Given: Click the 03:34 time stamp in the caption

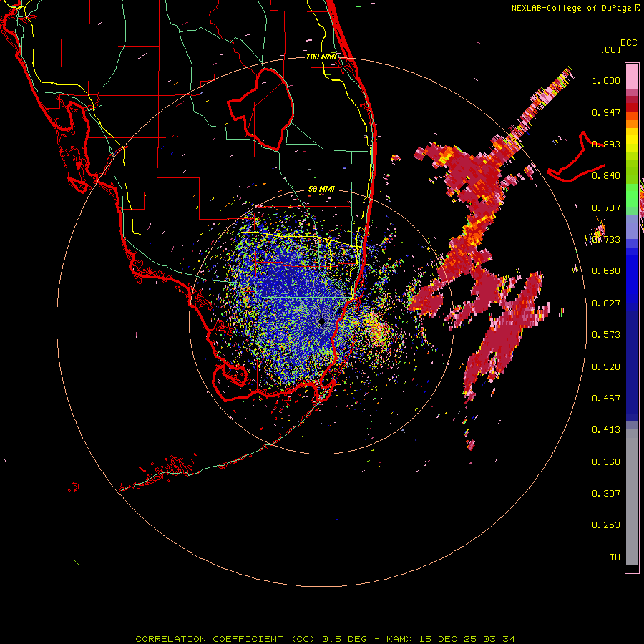Looking at the screenshot, I should tap(499, 639).
